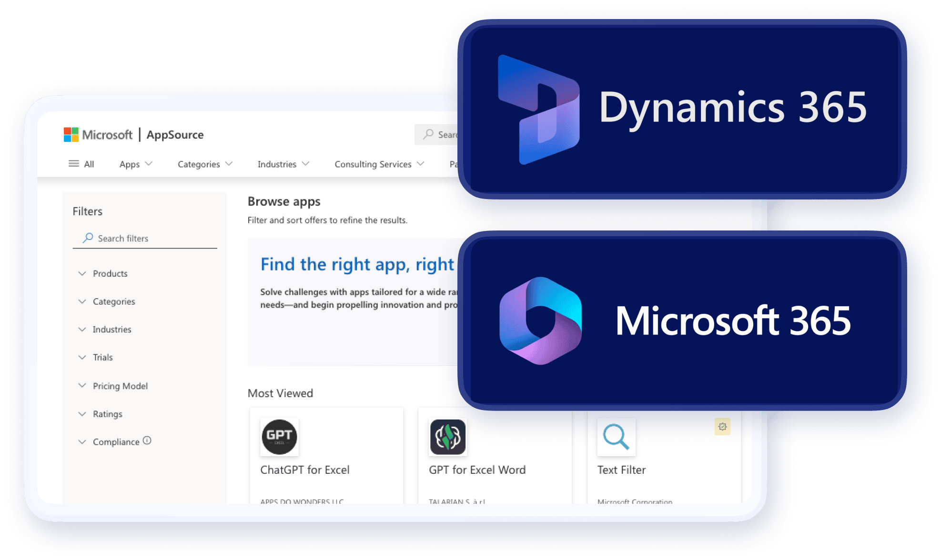
Task: Open the Consulting Services menu
Action: tap(379, 164)
